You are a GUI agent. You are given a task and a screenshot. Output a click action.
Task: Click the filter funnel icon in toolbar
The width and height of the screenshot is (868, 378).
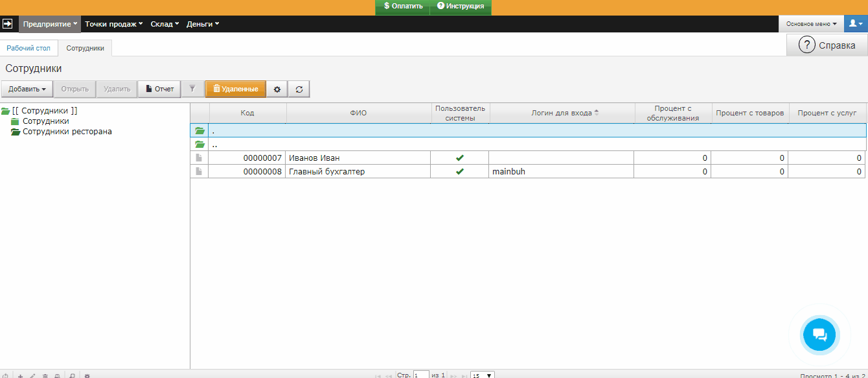(x=192, y=89)
